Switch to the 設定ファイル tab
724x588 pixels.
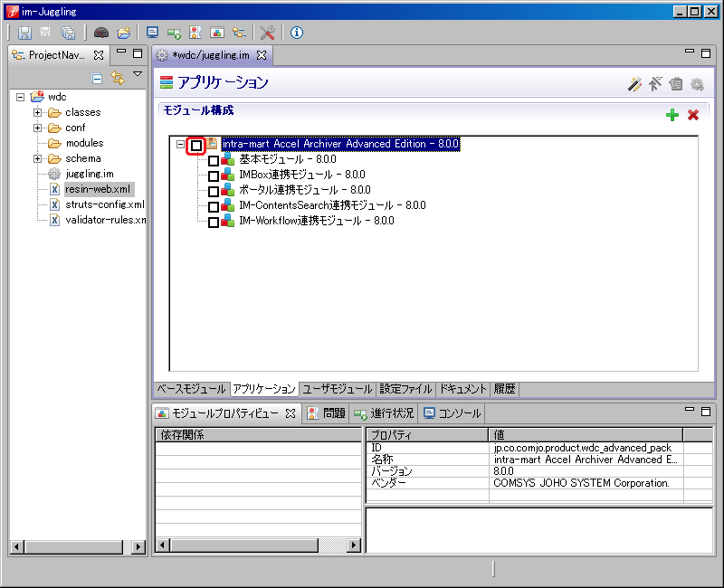click(405, 389)
